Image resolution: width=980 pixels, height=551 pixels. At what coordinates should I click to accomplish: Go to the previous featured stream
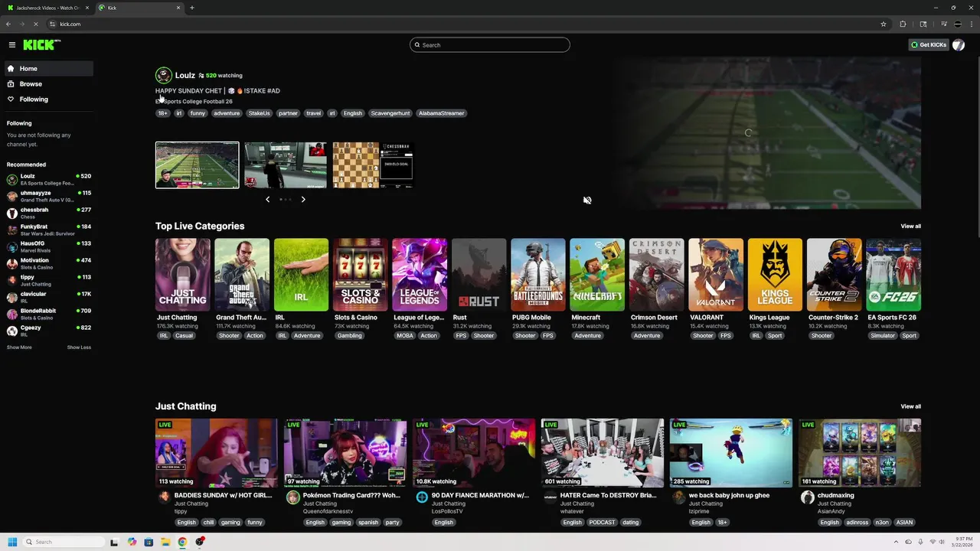pyautogui.click(x=267, y=199)
